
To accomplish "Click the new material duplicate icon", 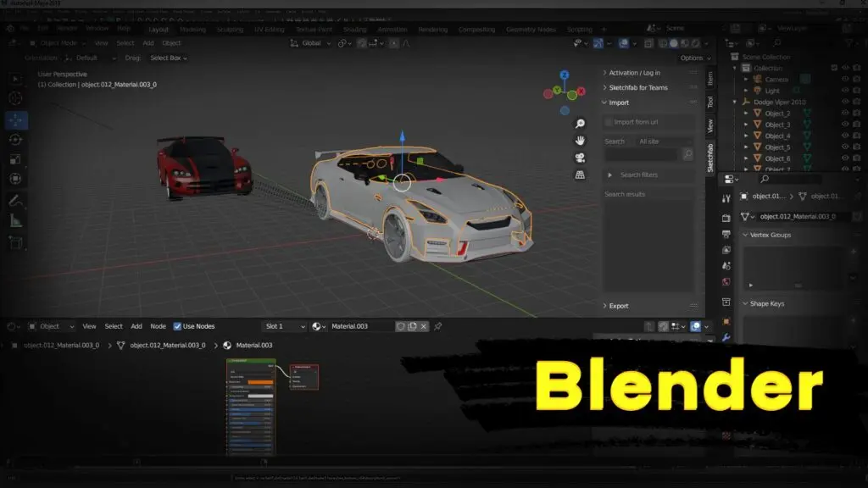I will [x=412, y=326].
